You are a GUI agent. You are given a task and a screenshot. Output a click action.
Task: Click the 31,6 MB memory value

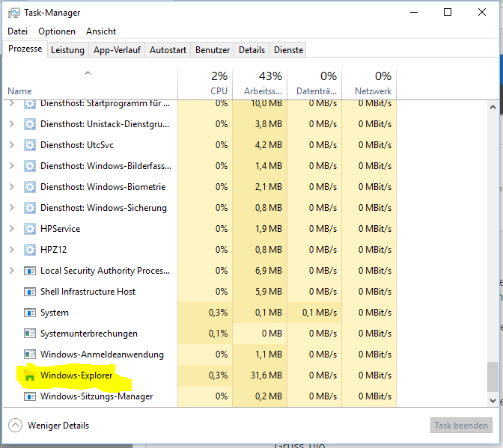266,375
